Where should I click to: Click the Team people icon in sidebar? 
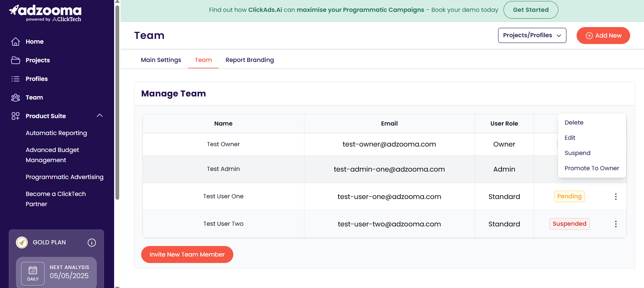(16, 97)
